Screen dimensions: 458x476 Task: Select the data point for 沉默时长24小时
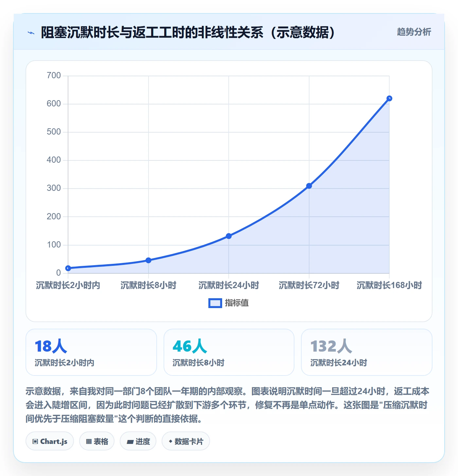coord(229,236)
